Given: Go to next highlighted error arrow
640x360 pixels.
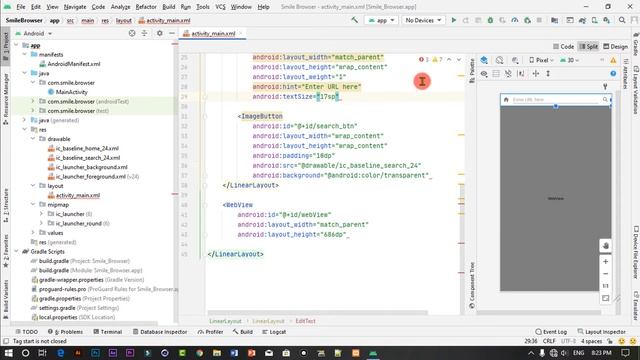Looking at the screenshot, I should (459, 60).
